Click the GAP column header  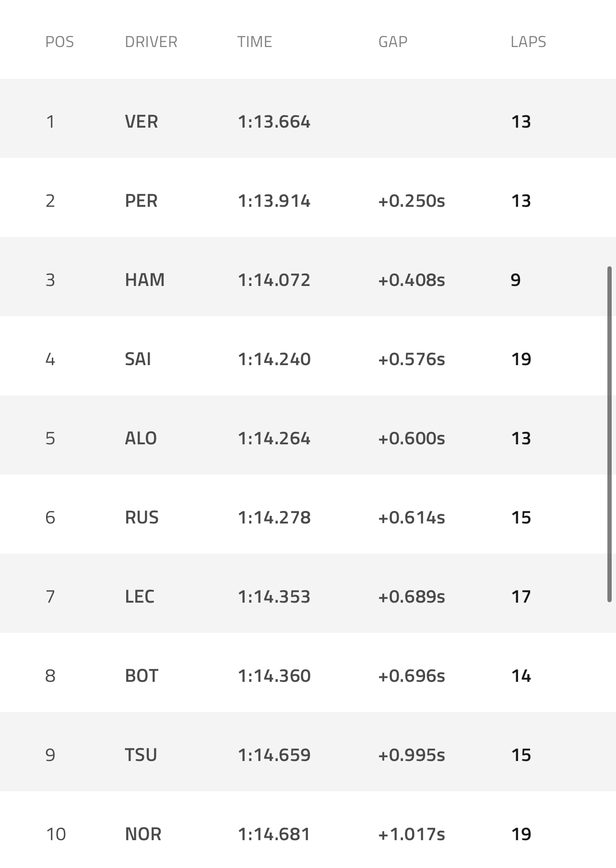click(392, 42)
